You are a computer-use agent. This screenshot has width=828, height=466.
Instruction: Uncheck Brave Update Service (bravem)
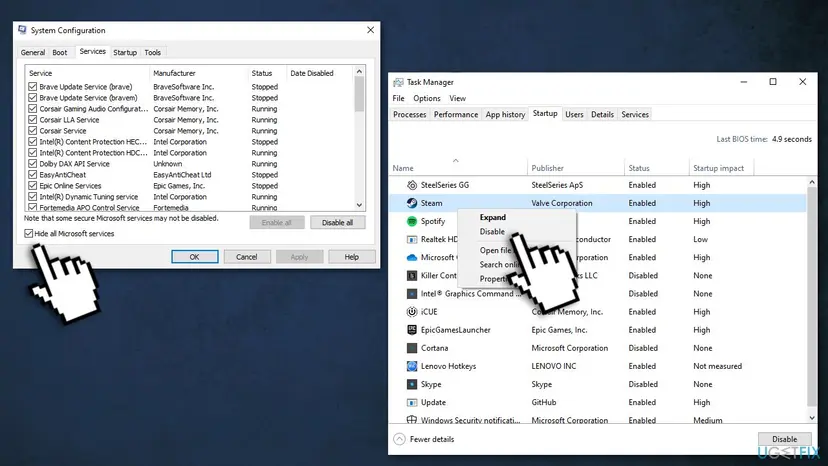(33, 98)
